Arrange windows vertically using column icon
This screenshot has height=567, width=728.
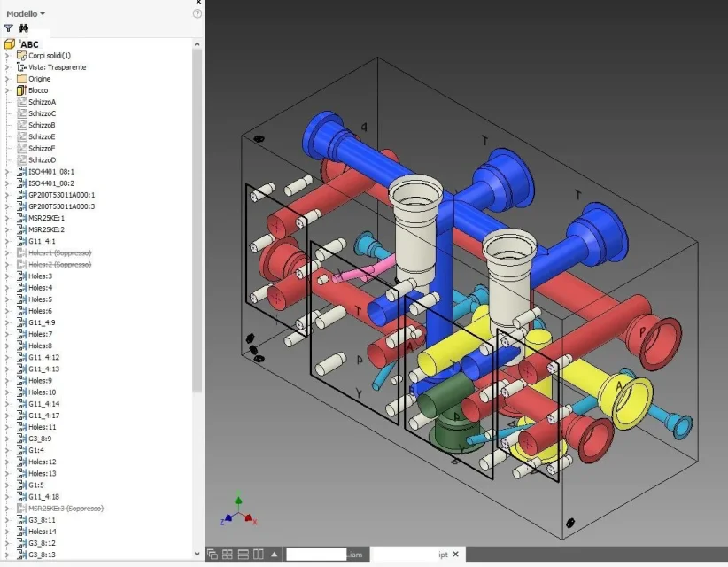259,554
